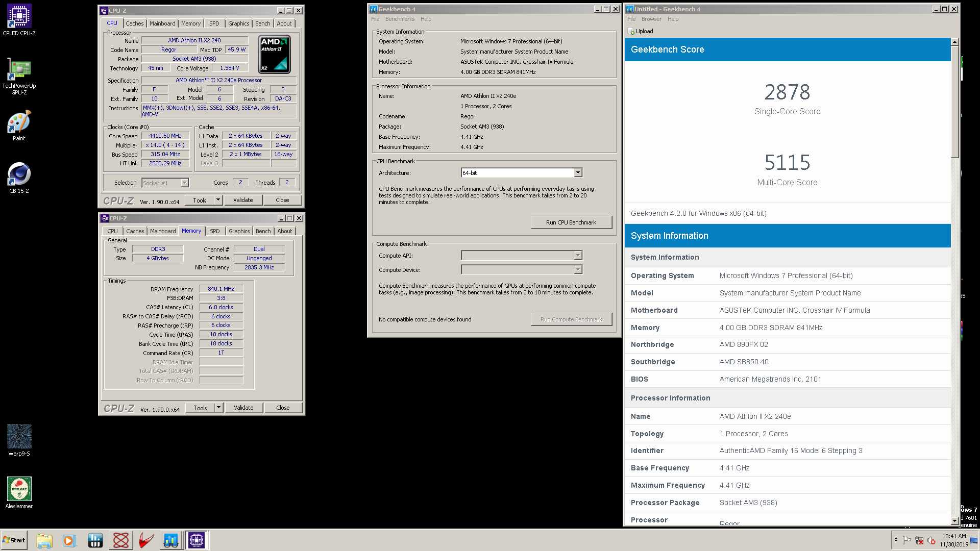Open the CB 15-2 Cinebench desktop icon
The width and height of the screenshot is (980, 551).
point(19,178)
